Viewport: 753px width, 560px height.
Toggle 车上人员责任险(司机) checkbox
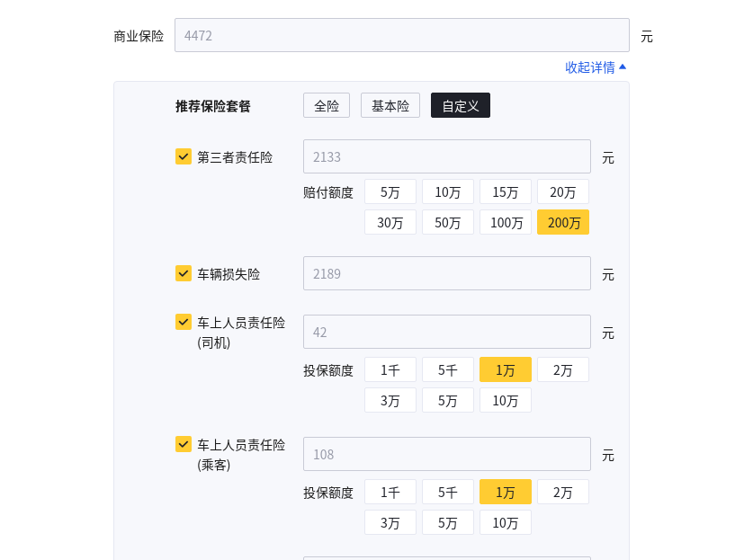[x=184, y=322]
